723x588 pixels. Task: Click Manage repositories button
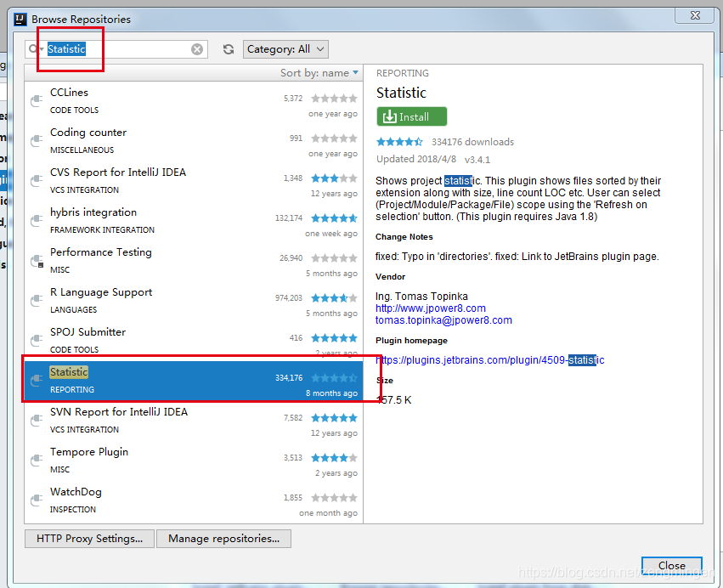[x=223, y=538]
